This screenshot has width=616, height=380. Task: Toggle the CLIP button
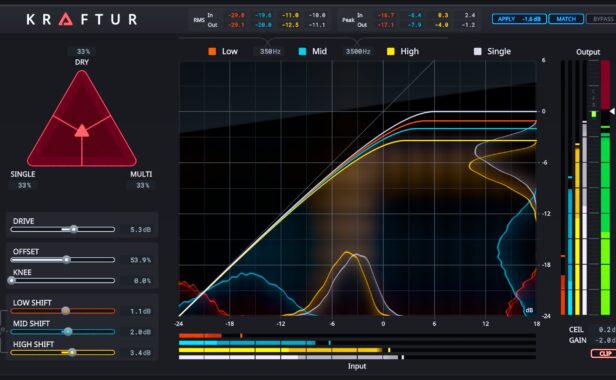click(x=604, y=353)
